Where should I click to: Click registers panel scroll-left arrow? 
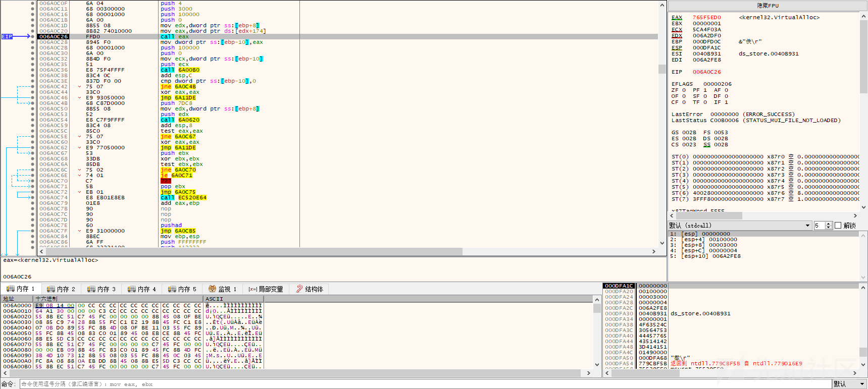click(x=672, y=215)
